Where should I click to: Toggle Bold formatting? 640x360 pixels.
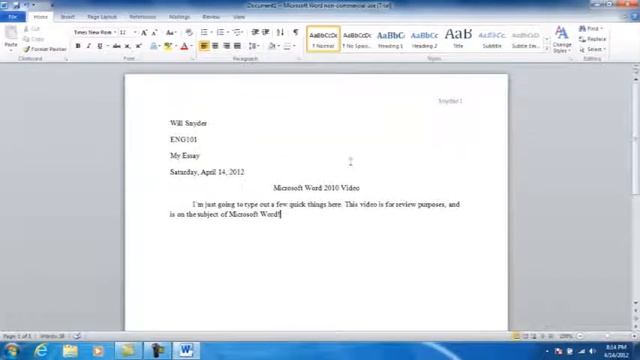coord(78,46)
